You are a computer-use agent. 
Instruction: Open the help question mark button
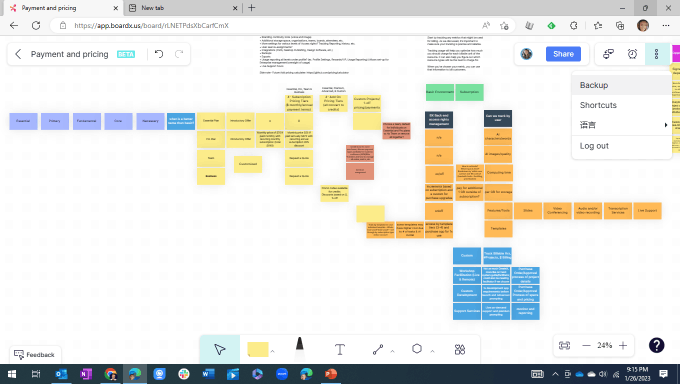point(657,345)
